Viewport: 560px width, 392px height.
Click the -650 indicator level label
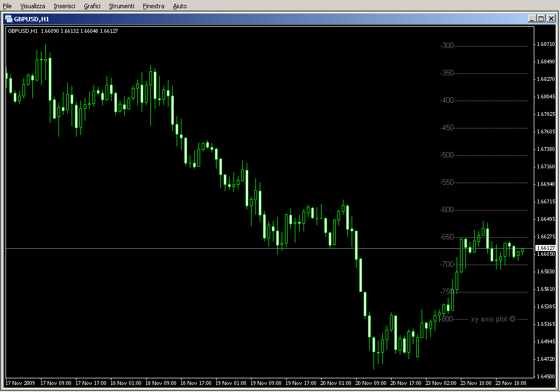(x=447, y=237)
